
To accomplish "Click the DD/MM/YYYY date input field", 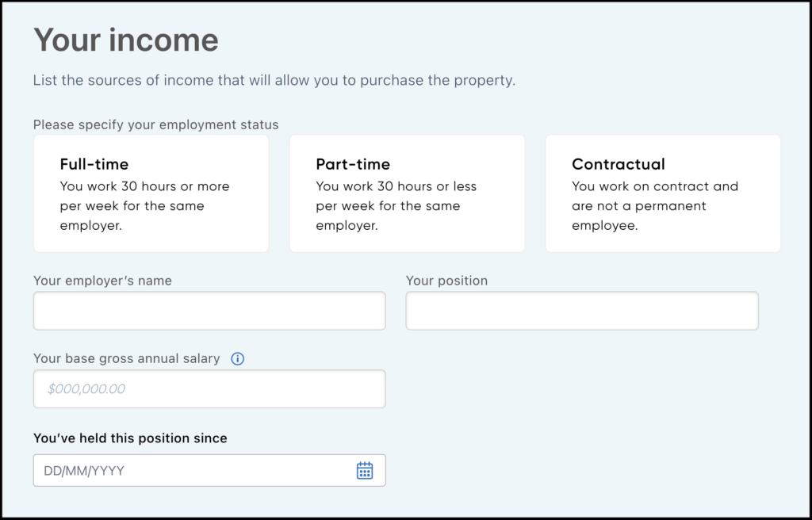I will tap(190, 470).
